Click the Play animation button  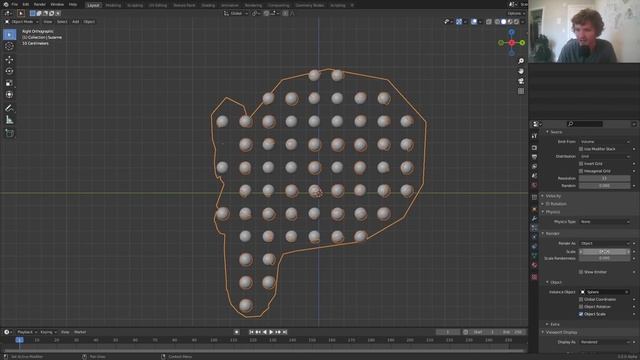click(x=271, y=332)
